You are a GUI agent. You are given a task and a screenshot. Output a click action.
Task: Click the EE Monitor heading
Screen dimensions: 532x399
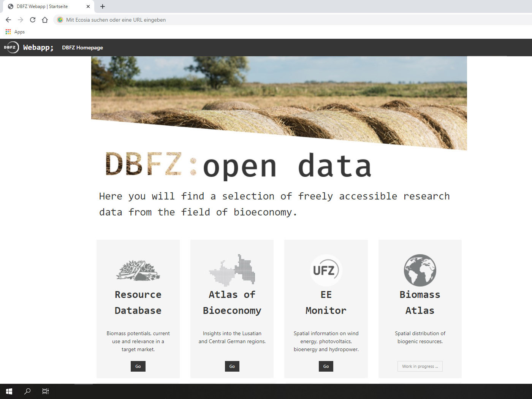(x=326, y=302)
